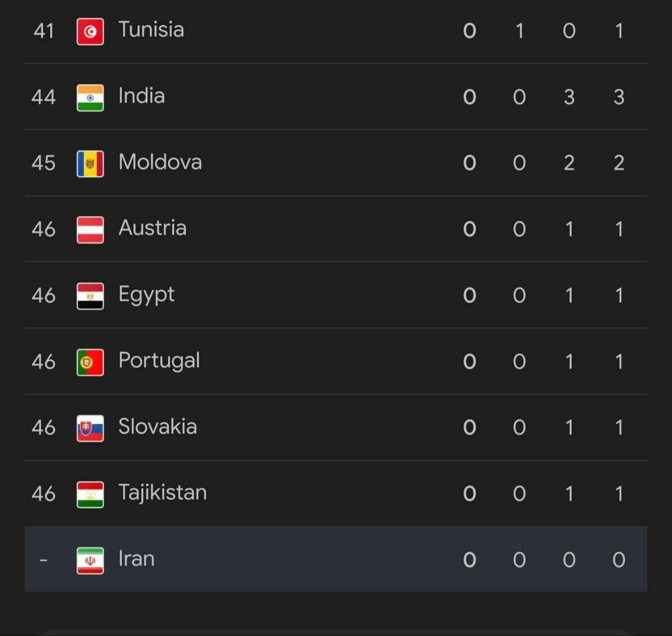Viewport: 672px width, 636px height.
Task: Open the Tunisia country name
Action: pos(151,29)
